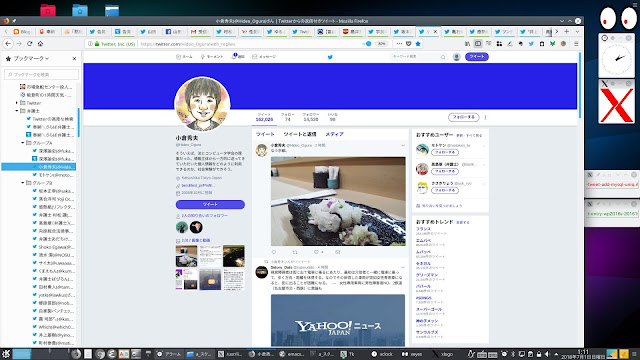Viewport: 640px width, 360px height.
Task: Open the Shoko Egawa bookmark
Action: coord(53,247)
